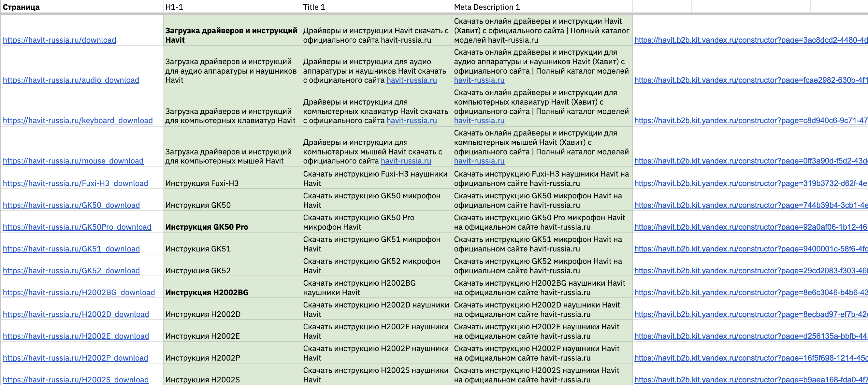
Task: Follow the havit-russia.ru/keyboard_download URL
Action: (78, 120)
